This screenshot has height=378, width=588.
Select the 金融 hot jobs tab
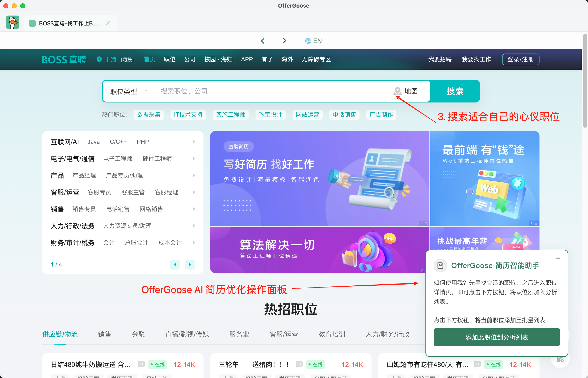coord(138,334)
